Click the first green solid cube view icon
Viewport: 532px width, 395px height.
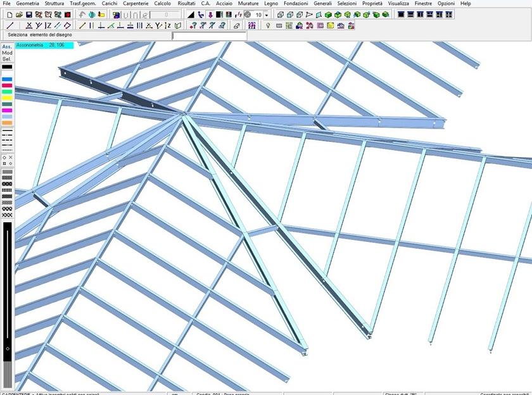tap(329, 15)
